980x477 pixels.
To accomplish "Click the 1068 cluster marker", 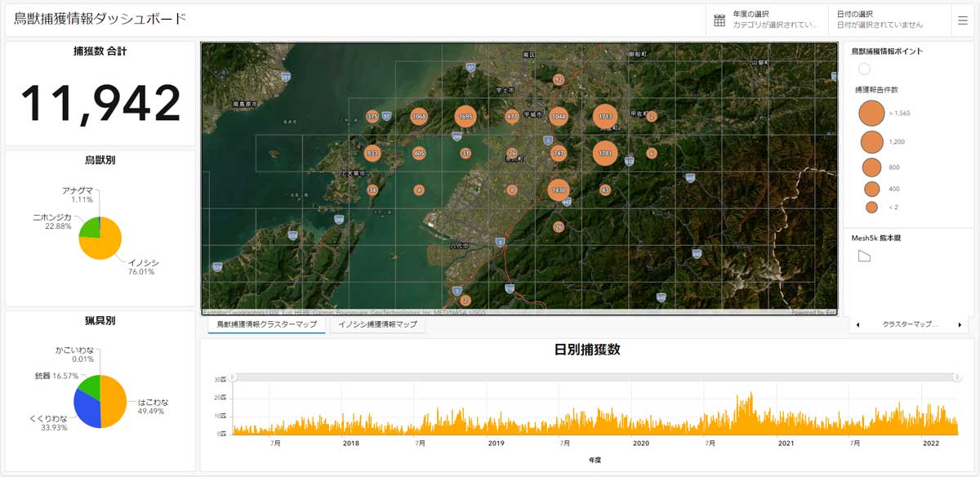I will click(419, 117).
